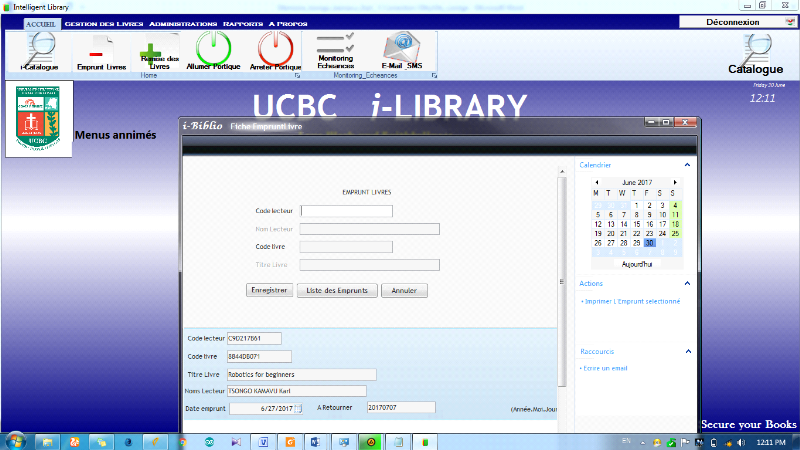Select June 30 in the calendar
The width and height of the screenshot is (800, 450).
[649, 243]
